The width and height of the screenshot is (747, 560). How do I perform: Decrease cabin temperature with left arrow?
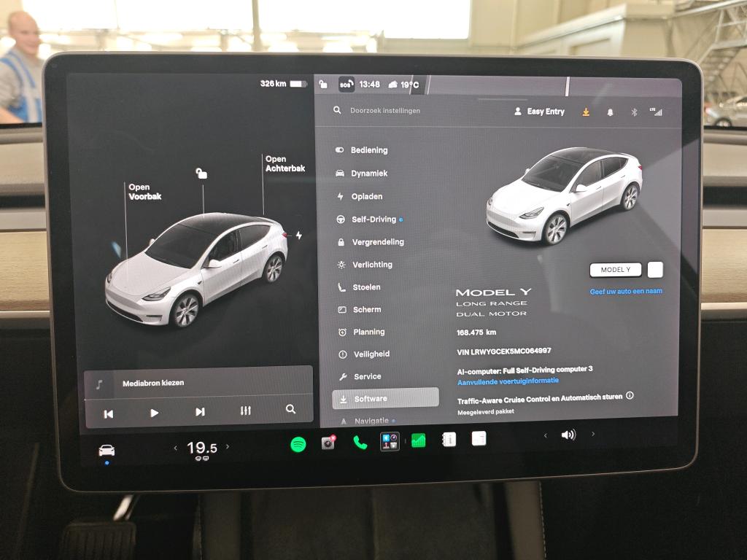pyautogui.click(x=175, y=448)
